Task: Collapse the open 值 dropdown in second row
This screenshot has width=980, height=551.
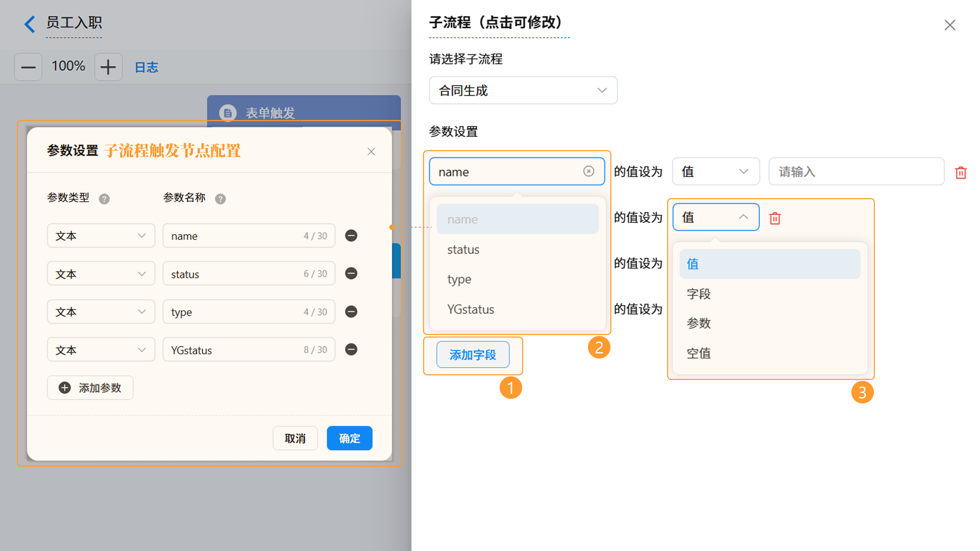Action: pos(716,217)
